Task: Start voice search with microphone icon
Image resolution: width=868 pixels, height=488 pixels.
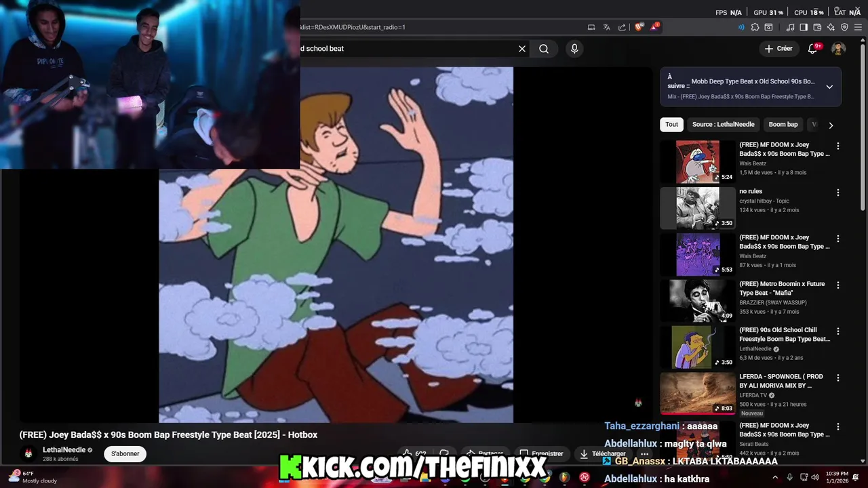Action: 574,49
